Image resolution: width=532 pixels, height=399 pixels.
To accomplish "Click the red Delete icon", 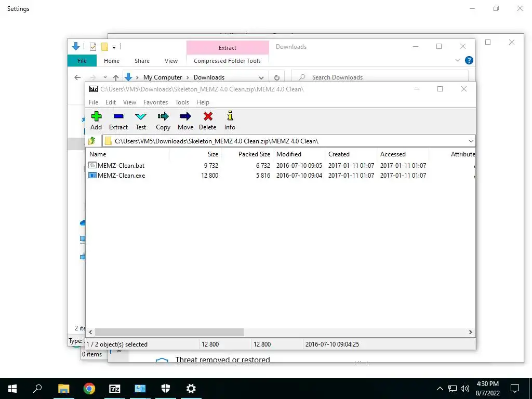I will pos(208,121).
